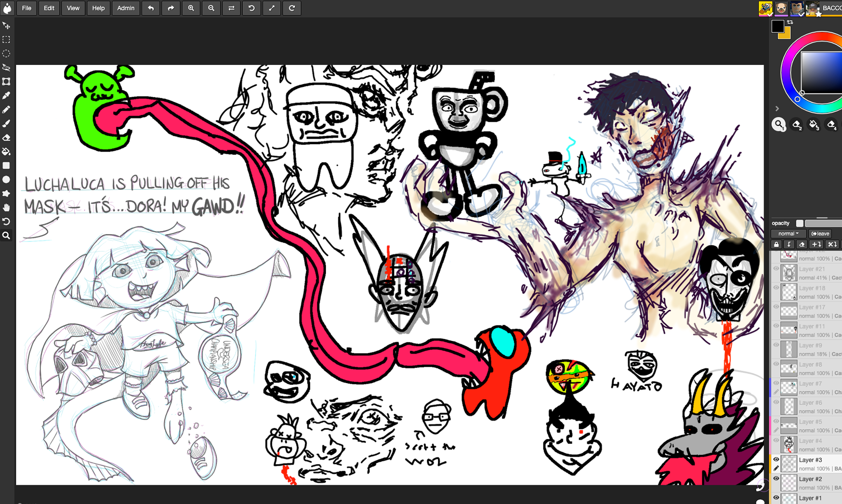Select the pencil tool
The width and height of the screenshot is (842, 504).
click(x=6, y=110)
